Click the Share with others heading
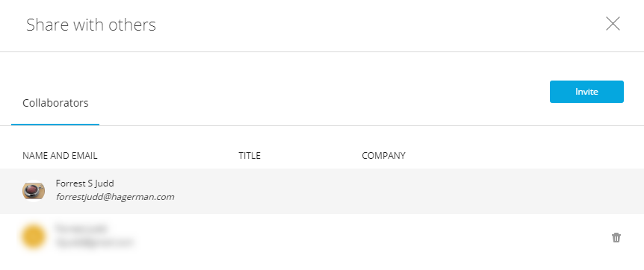Image resolution: width=644 pixels, height=270 pixels. click(x=91, y=25)
